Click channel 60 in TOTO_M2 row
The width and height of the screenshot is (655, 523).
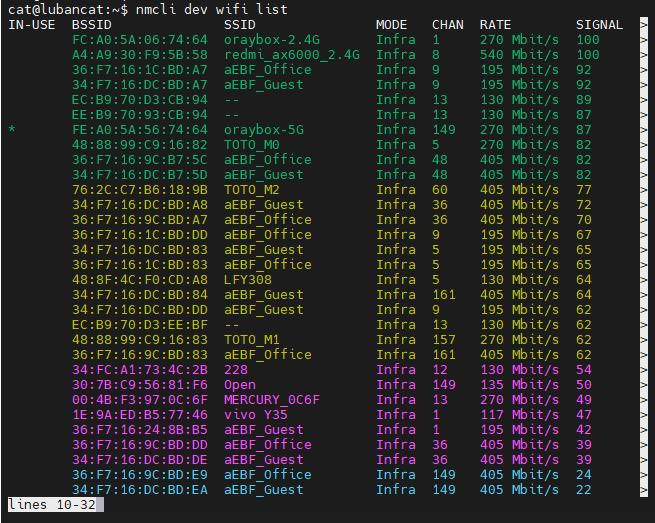[440, 190]
